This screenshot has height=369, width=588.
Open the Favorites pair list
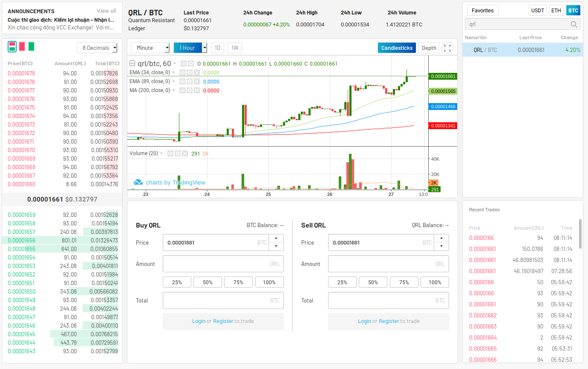pyautogui.click(x=483, y=10)
